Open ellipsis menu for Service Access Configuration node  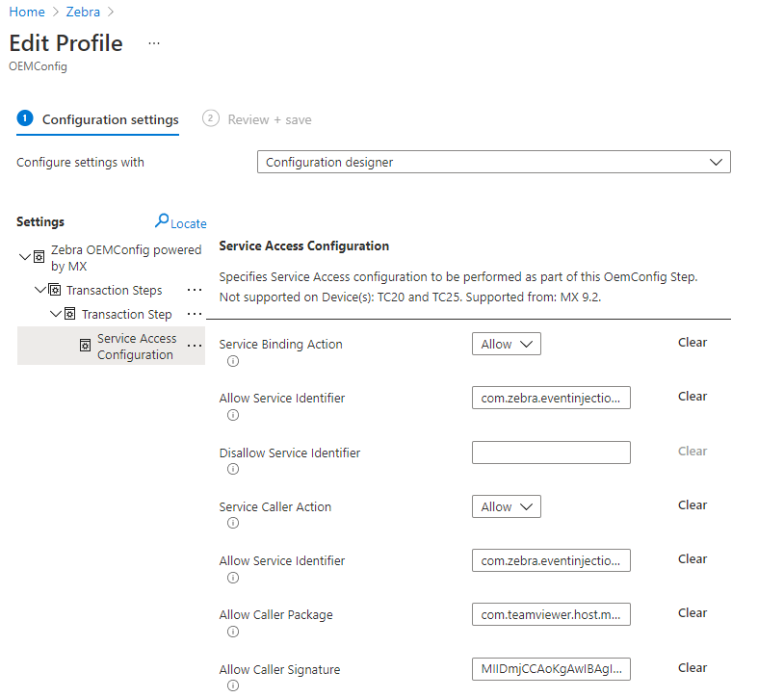(x=195, y=346)
